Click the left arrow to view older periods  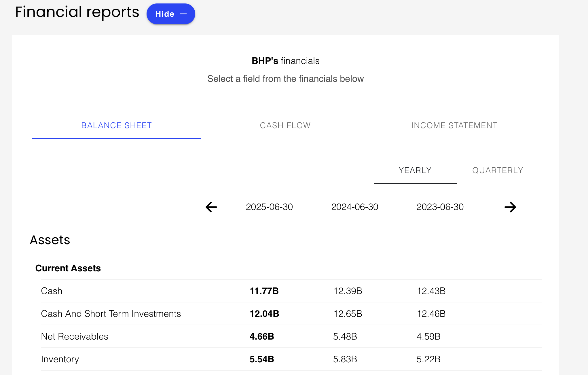tap(211, 207)
